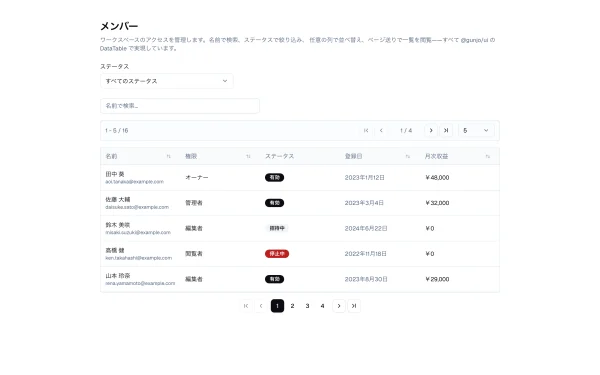Click the 管理者 role cell
This screenshot has width=600, height=375.
(x=194, y=203)
